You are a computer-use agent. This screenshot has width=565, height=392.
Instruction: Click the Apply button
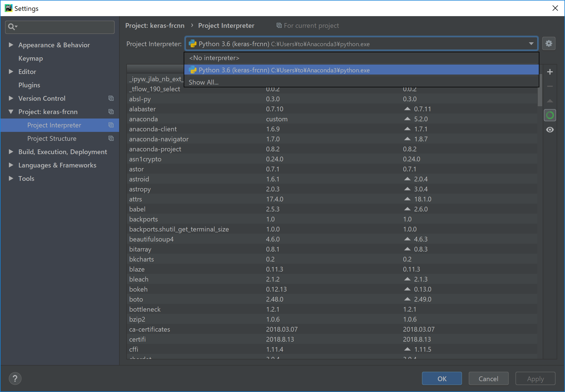click(535, 378)
